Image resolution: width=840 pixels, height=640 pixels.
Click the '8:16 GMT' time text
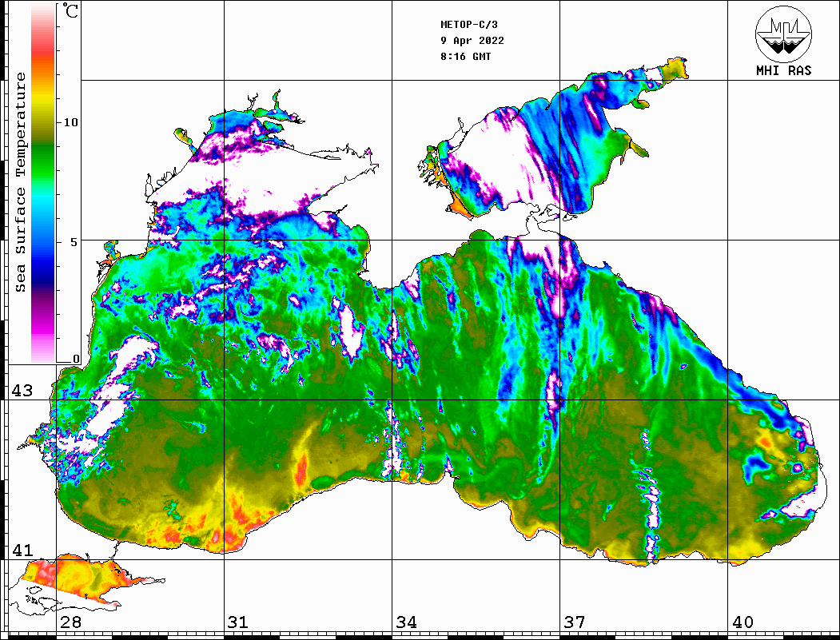[x=465, y=56]
